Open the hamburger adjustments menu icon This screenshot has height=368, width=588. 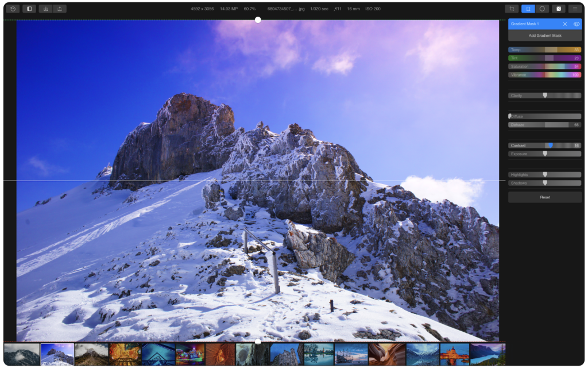(x=575, y=9)
